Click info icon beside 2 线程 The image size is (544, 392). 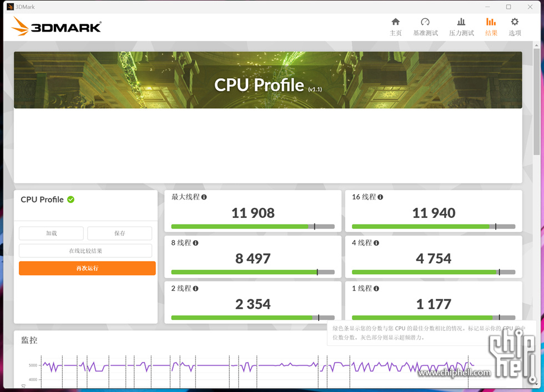click(195, 288)
